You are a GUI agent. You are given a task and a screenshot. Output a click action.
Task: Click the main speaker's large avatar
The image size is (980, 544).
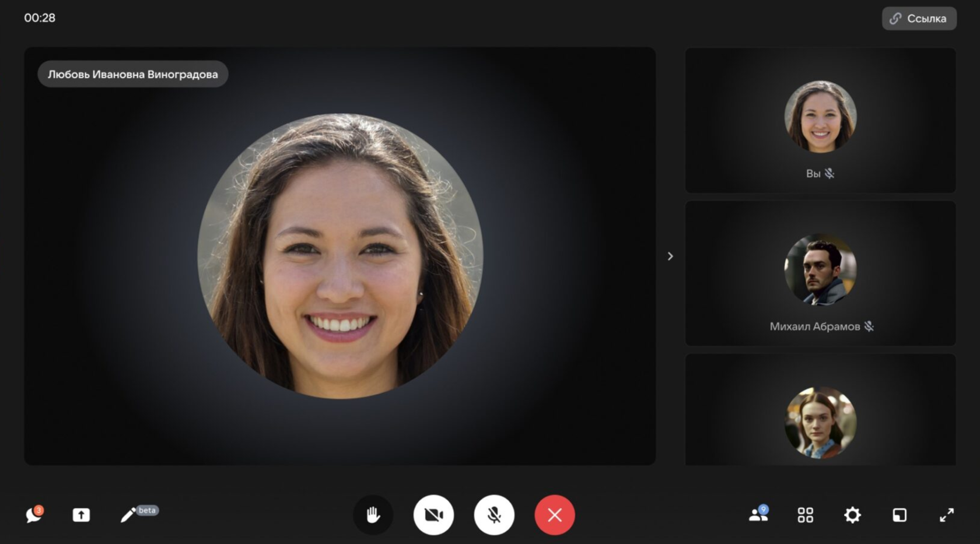340,256
